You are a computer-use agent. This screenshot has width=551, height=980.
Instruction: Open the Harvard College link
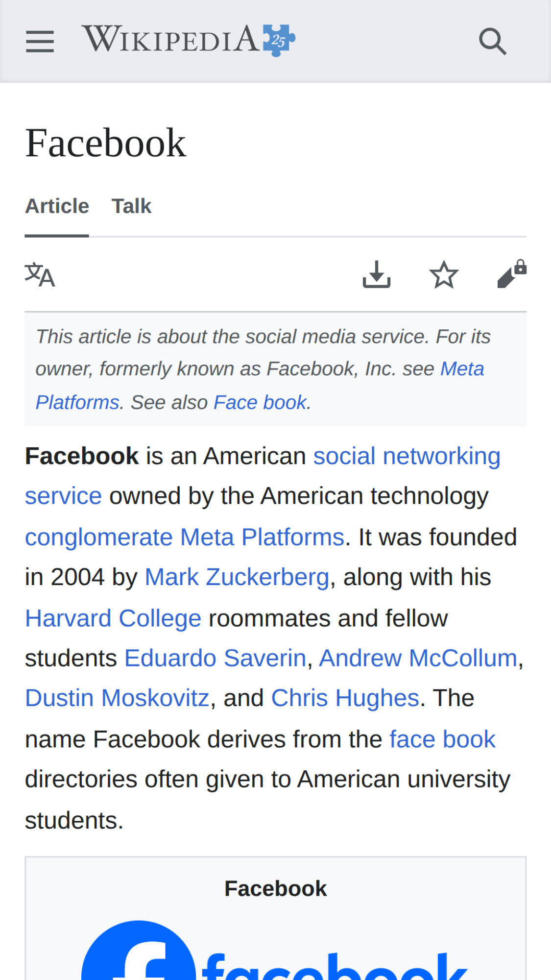[113, 618]
